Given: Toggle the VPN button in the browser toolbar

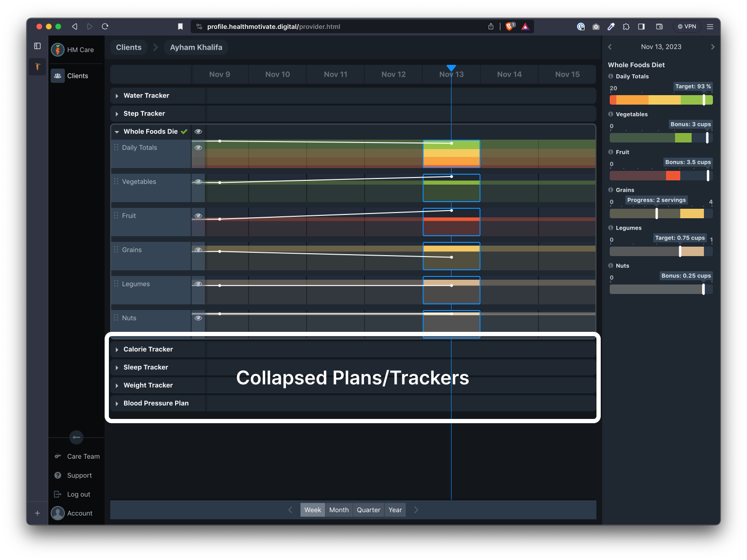Looking at the screenshot, I should click(687, 27).
